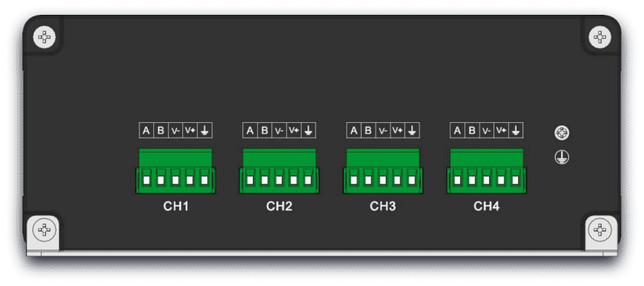Click the first terminal hole of the CH1 connector

point(146,180)
